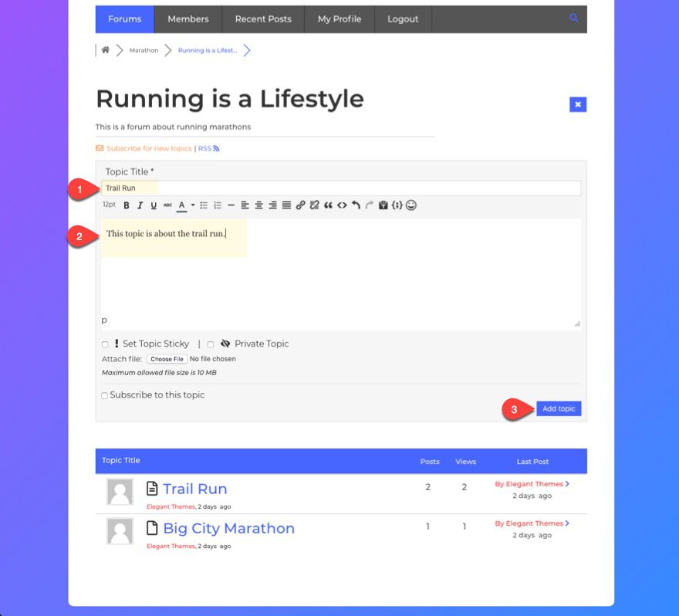Click the search magnifier in the nav bar

pos(573,19)
